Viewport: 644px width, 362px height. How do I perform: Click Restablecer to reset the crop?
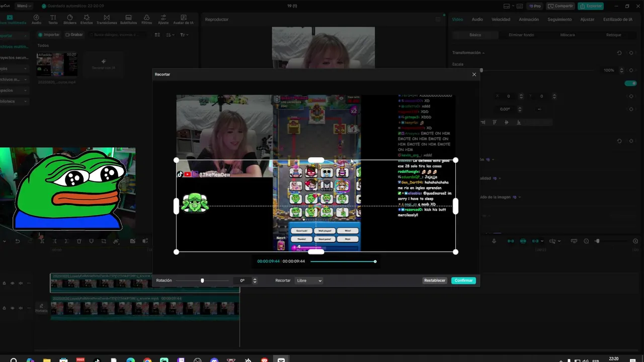coord(435,281)
